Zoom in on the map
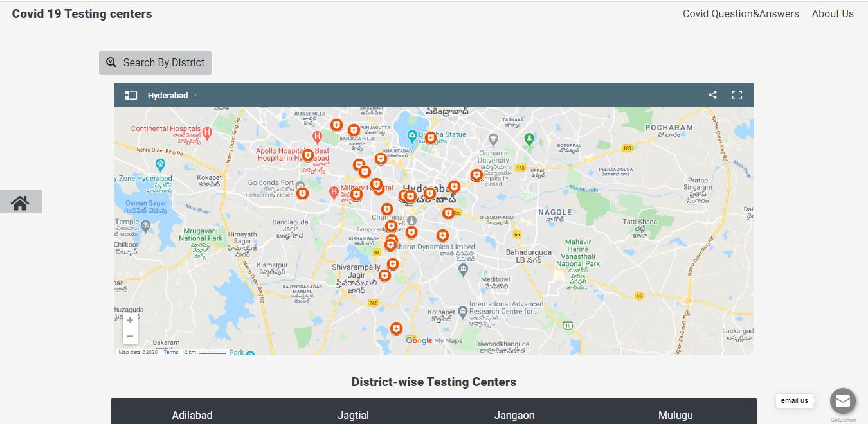The width and height of the screenshot is (868, 424). [130, 320]
